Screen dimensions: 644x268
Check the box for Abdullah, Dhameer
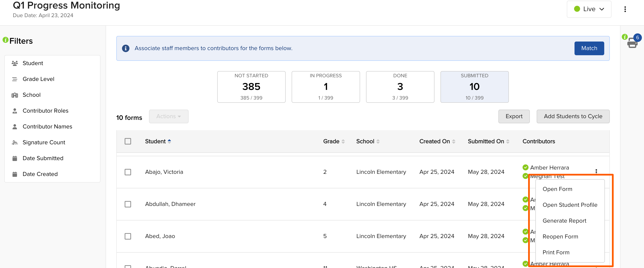(x=128, y=204)
